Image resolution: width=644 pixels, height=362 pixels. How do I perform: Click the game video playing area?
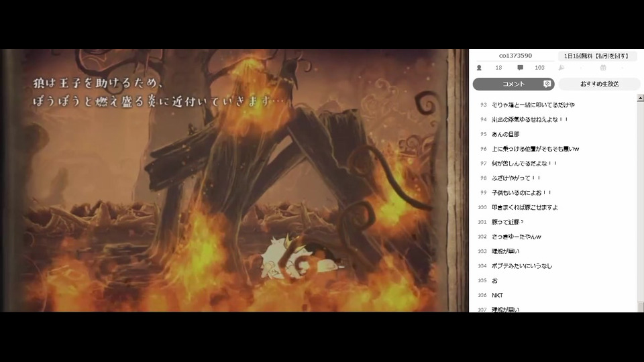(x=234, y=180)
